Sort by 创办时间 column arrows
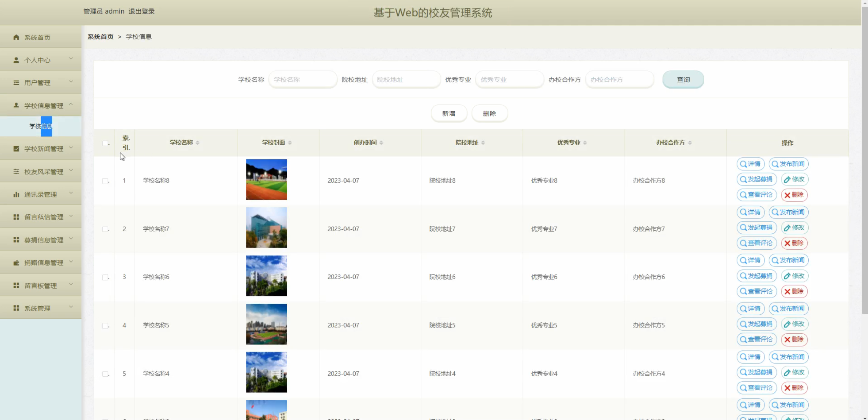This screenshot has width=868, height=420. pyautogui.click(x=381, y=143)
